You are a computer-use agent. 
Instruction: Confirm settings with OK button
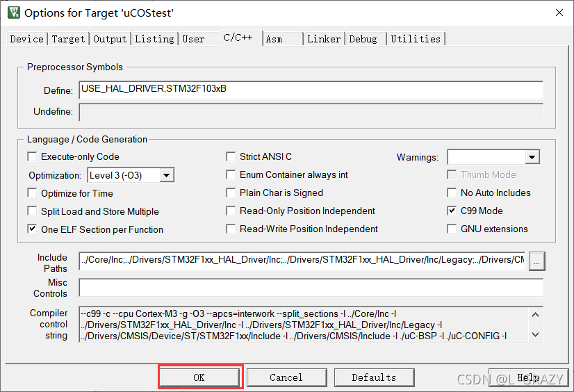pyautogui.click(x=199, y=377)
